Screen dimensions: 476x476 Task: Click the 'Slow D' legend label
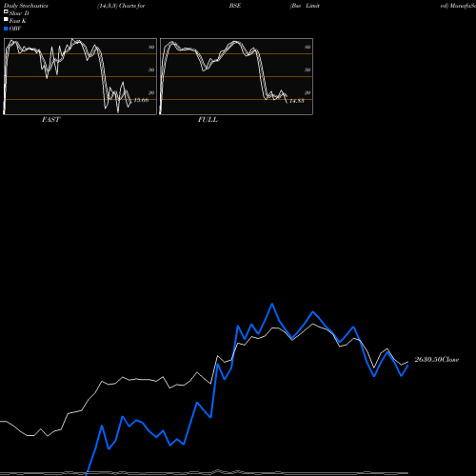click(x=19, y=13)
